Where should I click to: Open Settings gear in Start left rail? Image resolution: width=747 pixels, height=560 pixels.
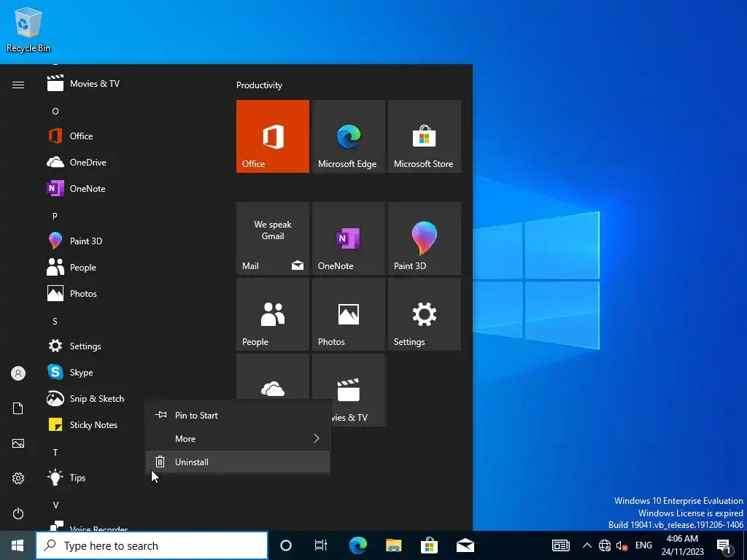(18, 478)
